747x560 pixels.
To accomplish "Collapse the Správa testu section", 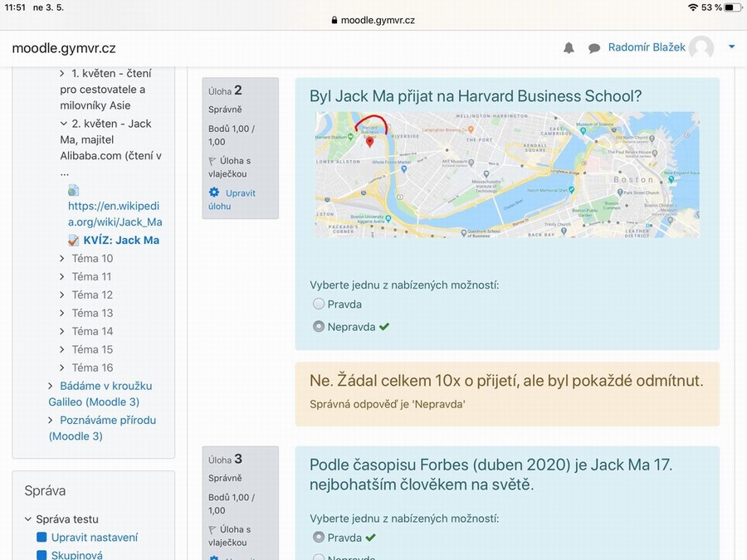I will pos(28,519).
